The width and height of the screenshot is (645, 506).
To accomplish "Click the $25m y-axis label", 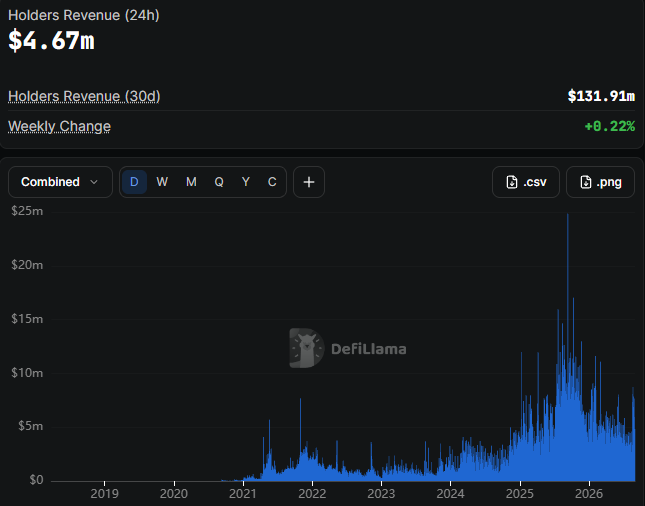I will (27, 211).
